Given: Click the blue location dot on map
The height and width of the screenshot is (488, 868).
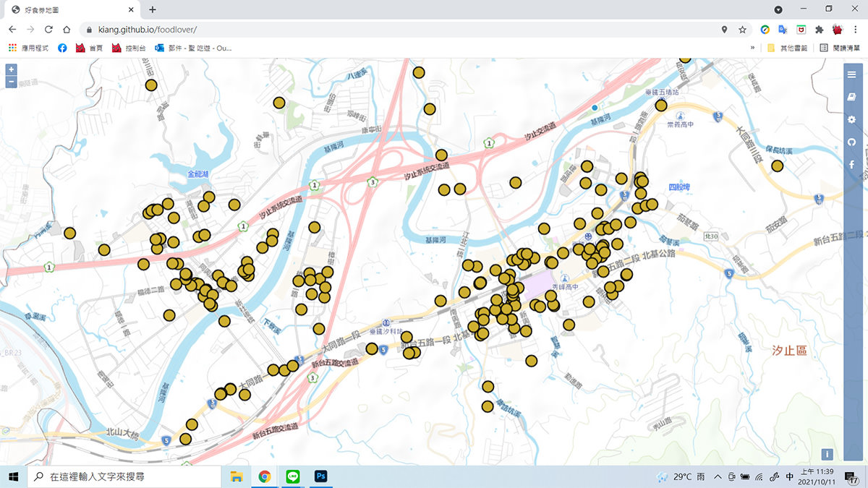Looking at the screenshot, I should click(595, 108).
